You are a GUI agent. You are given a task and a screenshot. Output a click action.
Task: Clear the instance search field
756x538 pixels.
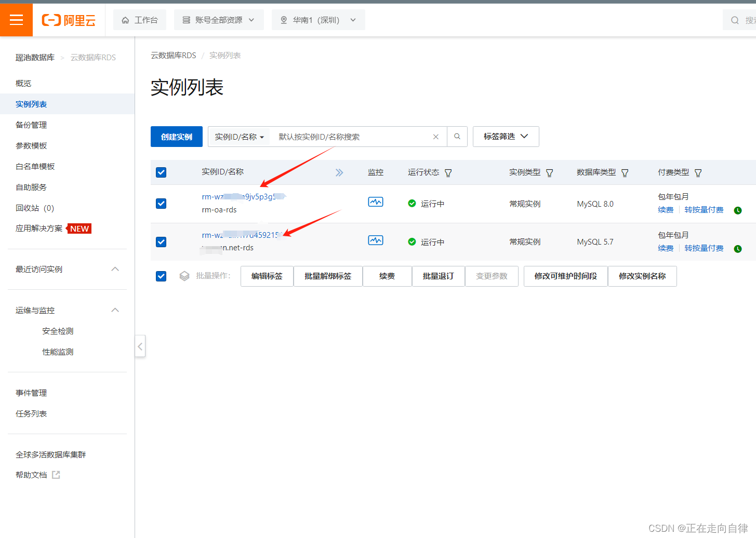436,137
